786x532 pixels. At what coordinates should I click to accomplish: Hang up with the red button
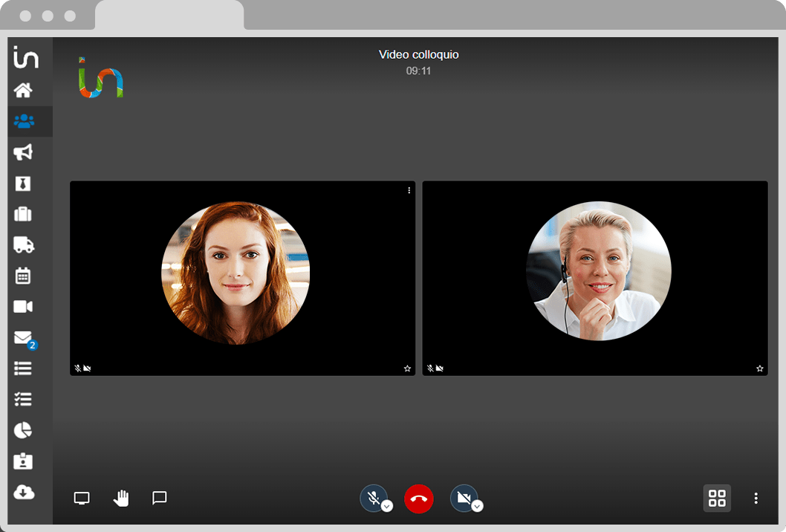click(418, 499)
